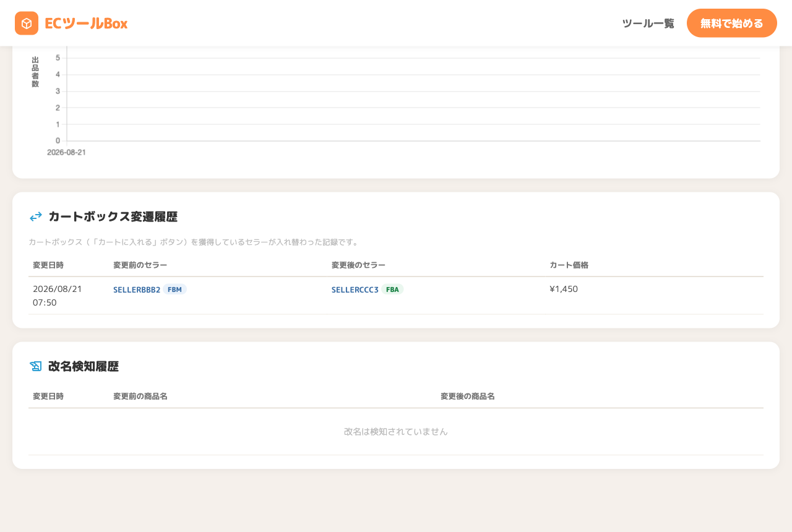This screenshot has height=532, width=792.
Task: Open seller SELLERBBB2 link
Action: click(137, 290)
